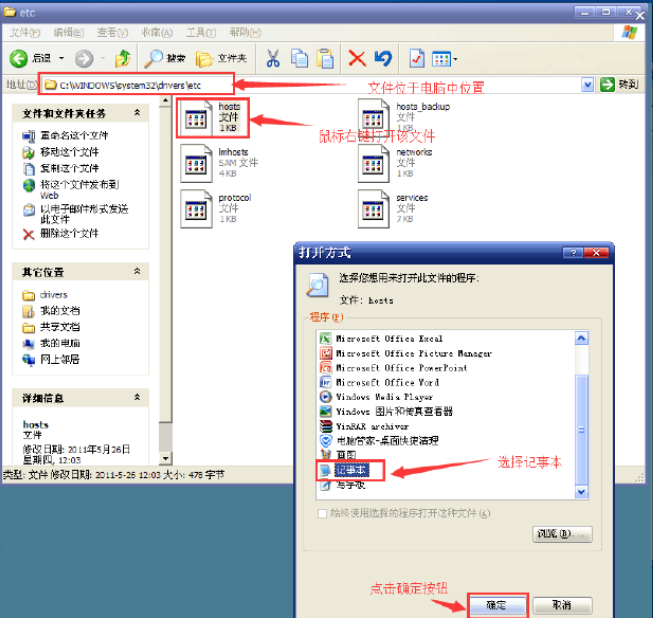Select the networks file icon
Screen dimensions: 653x618
point(374,164)
